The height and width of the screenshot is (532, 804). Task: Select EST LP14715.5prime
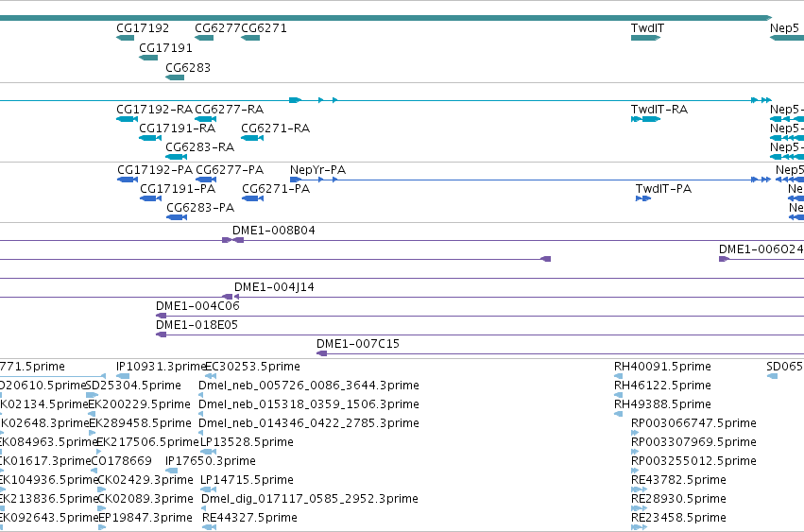(x=247, y=480)
